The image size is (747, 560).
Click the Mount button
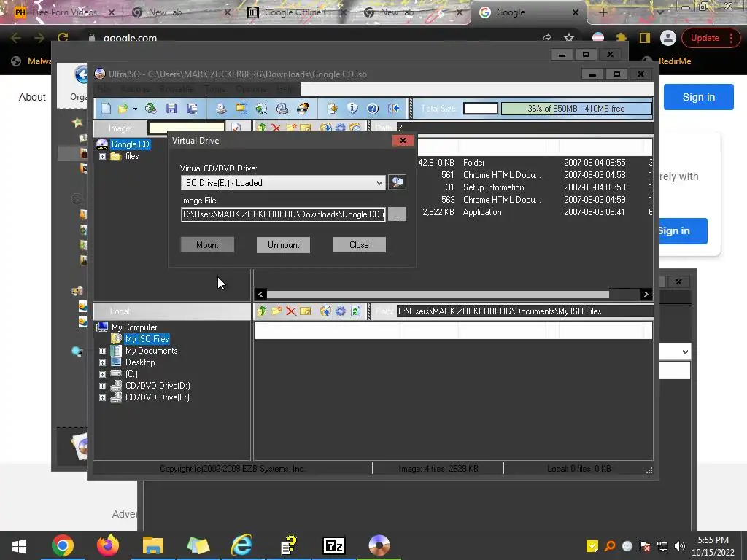point(207,245)
